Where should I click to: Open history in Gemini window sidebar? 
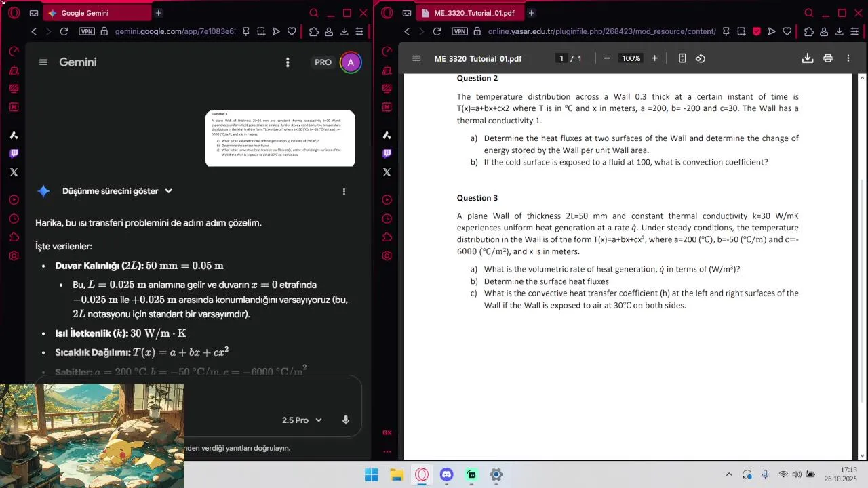14,218
